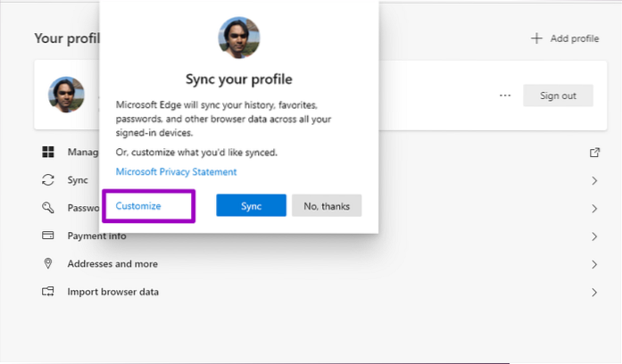The image size is (622, 364).
Task: Click the profile avatar in the profile card
Action: pos(67,95)
